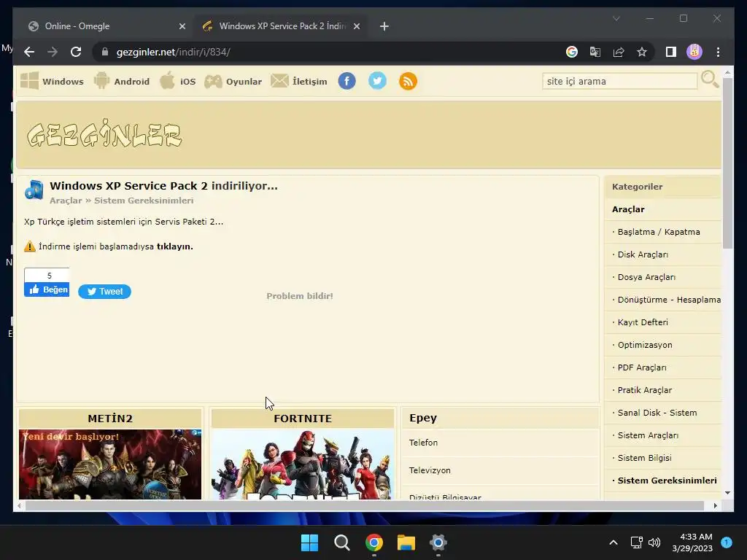Open taskbar Search magnifier

click(x=341, y=542)
